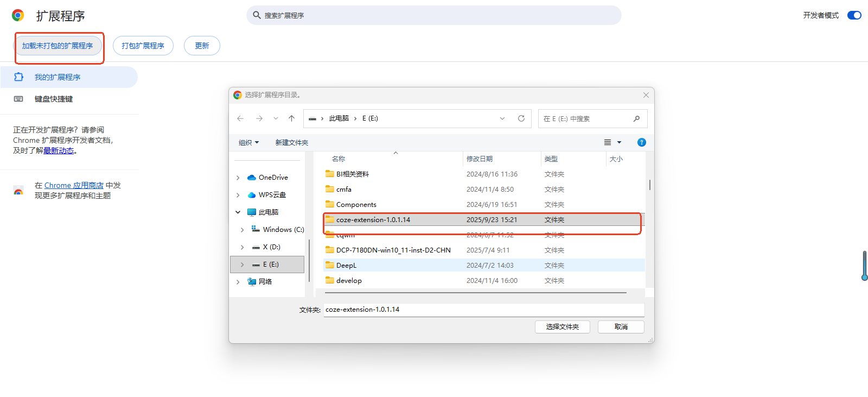Viewport: 868px width, 397px height.
Task: Confirm with the 选择文件夹 button
Action: 563,327
